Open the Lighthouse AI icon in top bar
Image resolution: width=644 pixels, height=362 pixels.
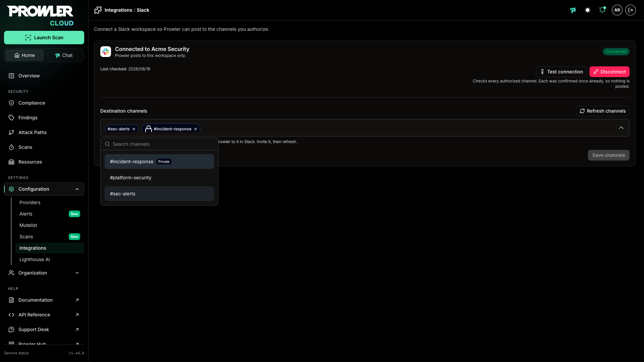pyautogui.click(x=573, y=10)
